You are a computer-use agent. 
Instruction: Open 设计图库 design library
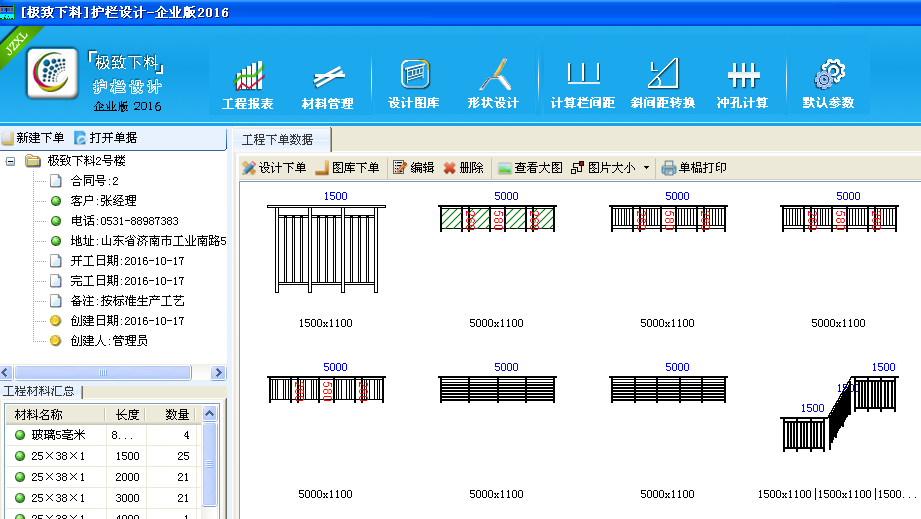pyautogui.click(x=414, y=85)
